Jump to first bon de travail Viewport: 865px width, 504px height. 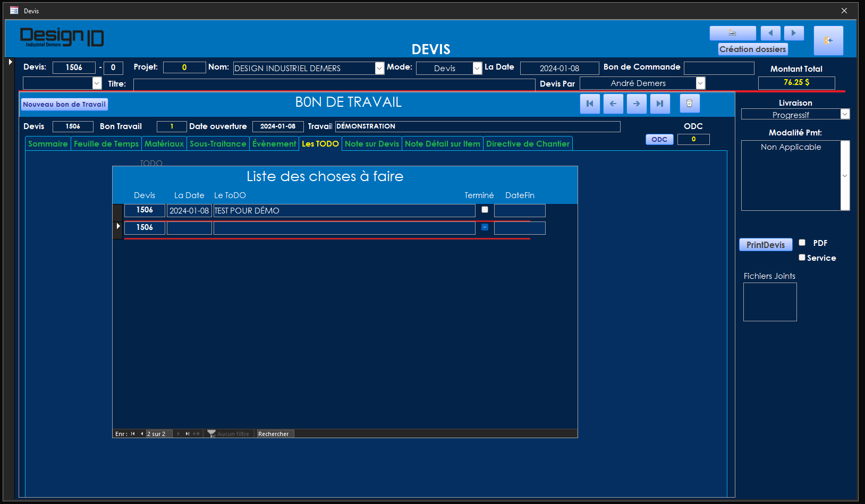(590, 104)
